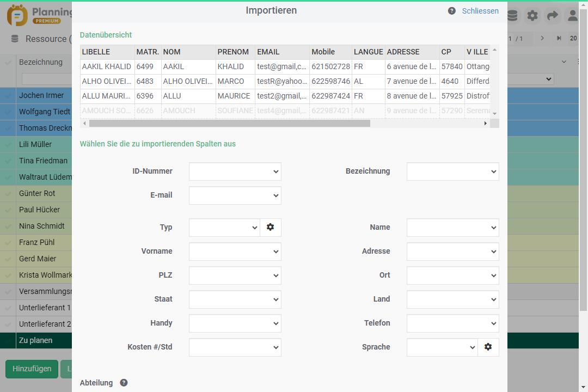This screenshot has height=392, width=588.
Task: Toggle the checkmark for Lili Müller row
Action: coord(8,144)
